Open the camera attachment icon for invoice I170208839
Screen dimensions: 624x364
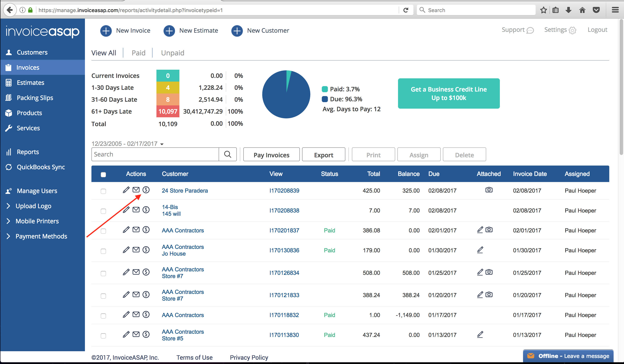point(489,190)
